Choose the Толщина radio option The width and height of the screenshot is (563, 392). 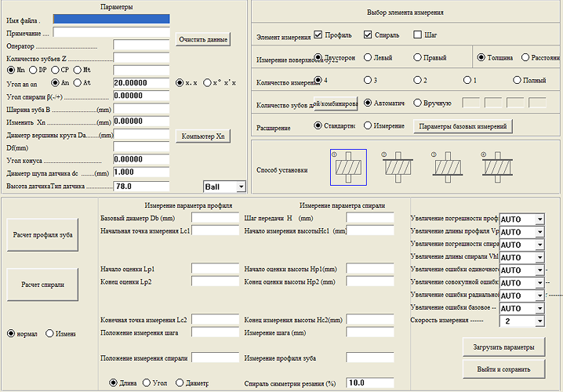481,57
